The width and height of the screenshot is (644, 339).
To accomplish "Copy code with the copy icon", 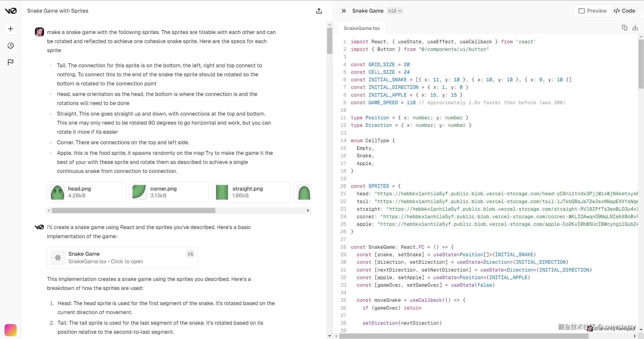I will (624, 28).
